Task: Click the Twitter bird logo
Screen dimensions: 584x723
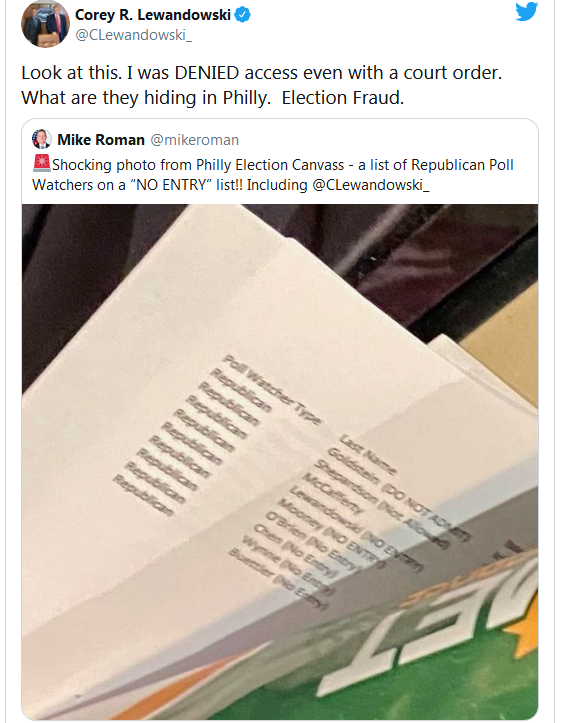Action: click(x=526, y=12)
